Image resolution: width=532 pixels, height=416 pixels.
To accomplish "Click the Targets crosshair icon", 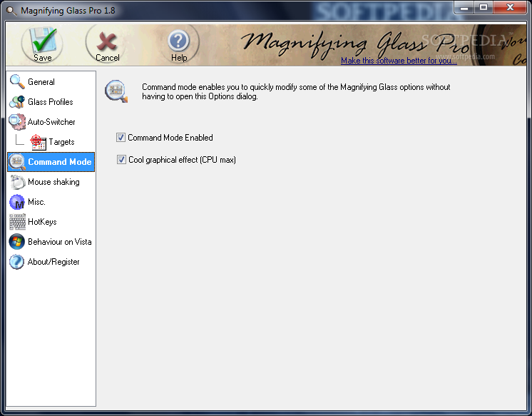I will [x=38, y=142].
